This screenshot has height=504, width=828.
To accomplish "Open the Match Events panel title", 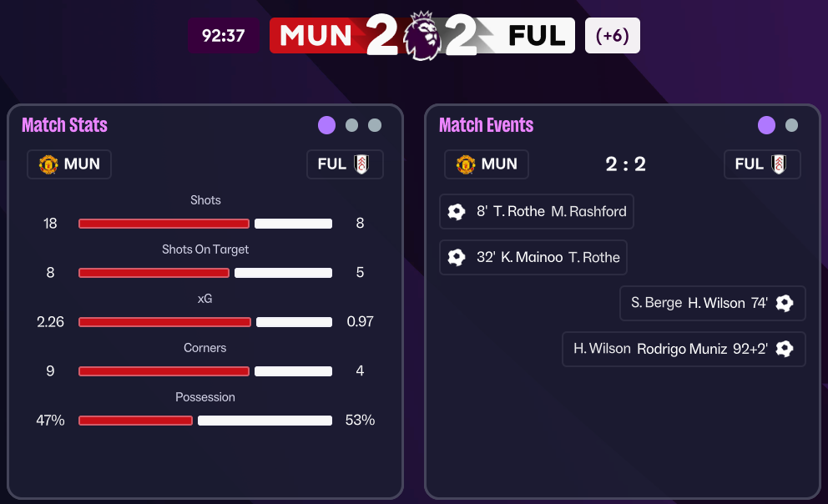I will tap(486, 125).
